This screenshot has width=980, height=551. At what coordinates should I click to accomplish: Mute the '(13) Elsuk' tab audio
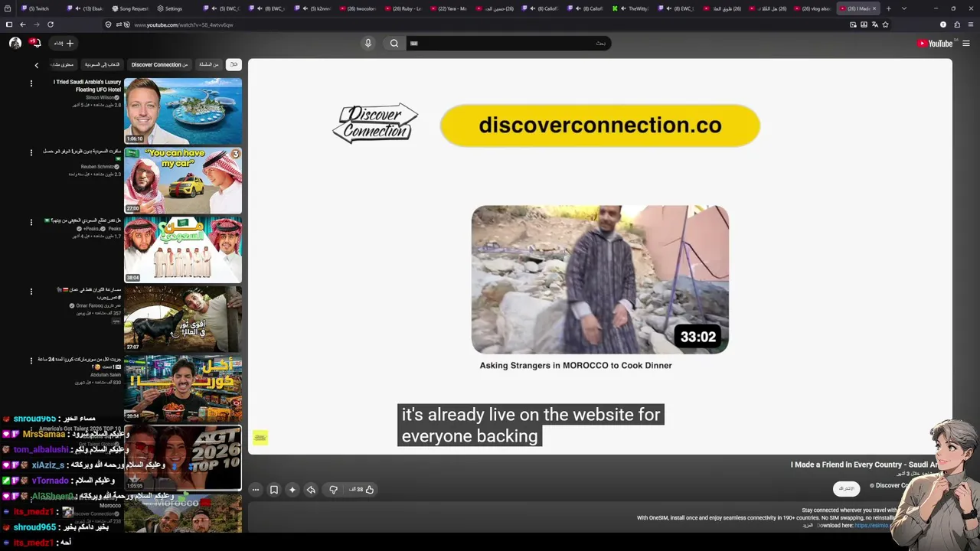click(x=79, y=8)
